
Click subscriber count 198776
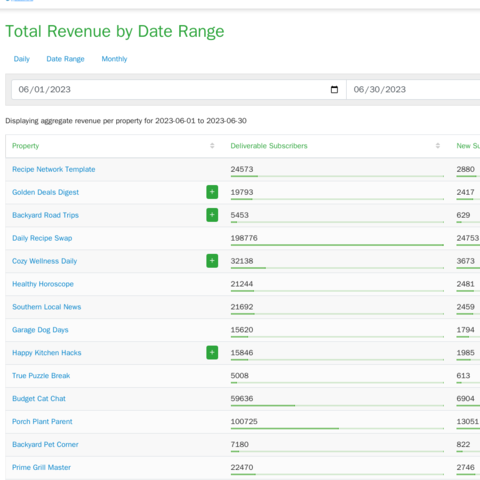pyautogui.click(x=244, y=238)
